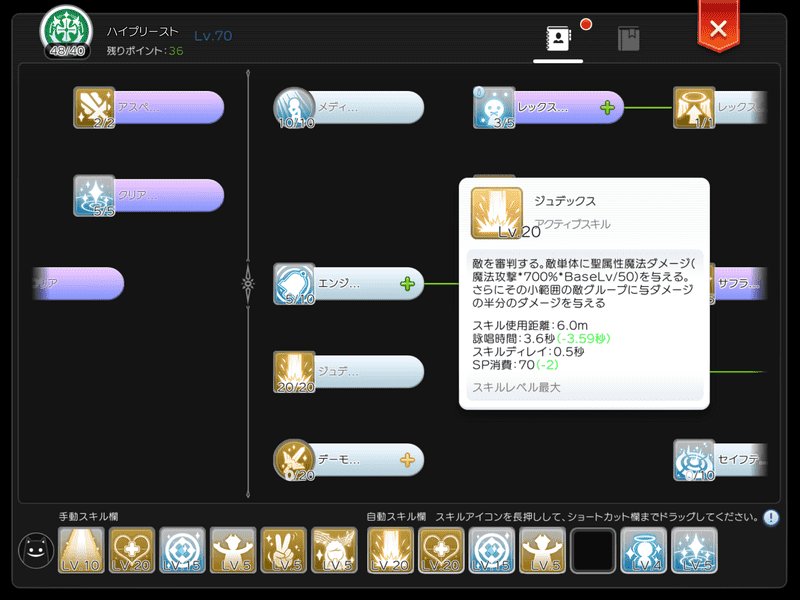Select the クリア skill icon showing 5/5
The height and width of the screenshot is (600, 800).
[x=94, y=196]
